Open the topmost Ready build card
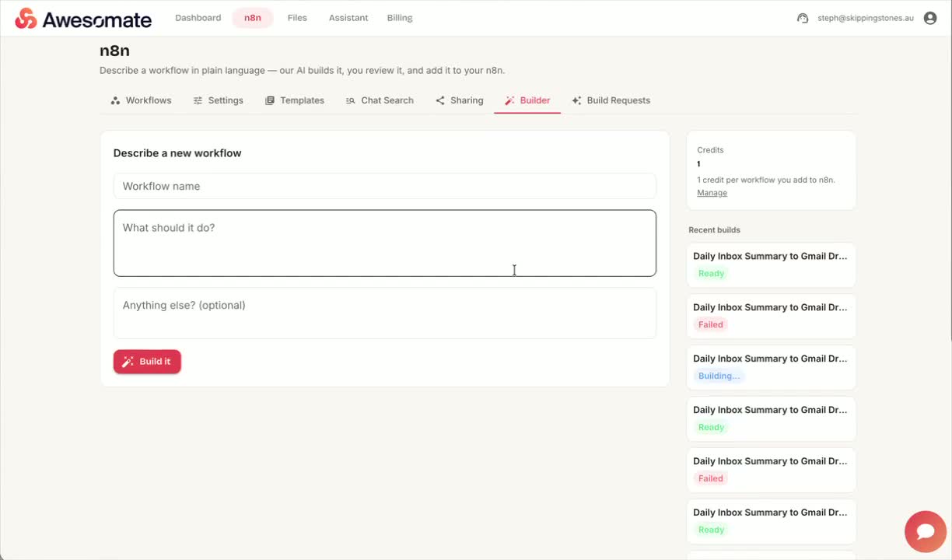Screen dimensions: 952x560 pos(771,264)
